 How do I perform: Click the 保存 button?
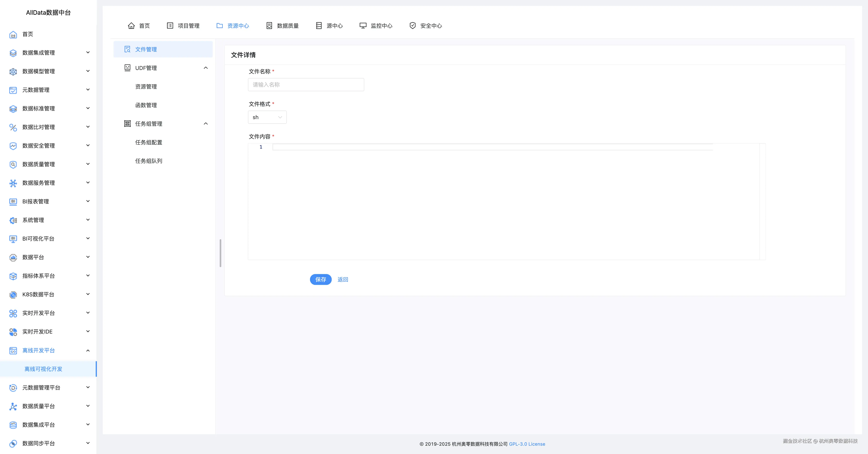point(320,279)
